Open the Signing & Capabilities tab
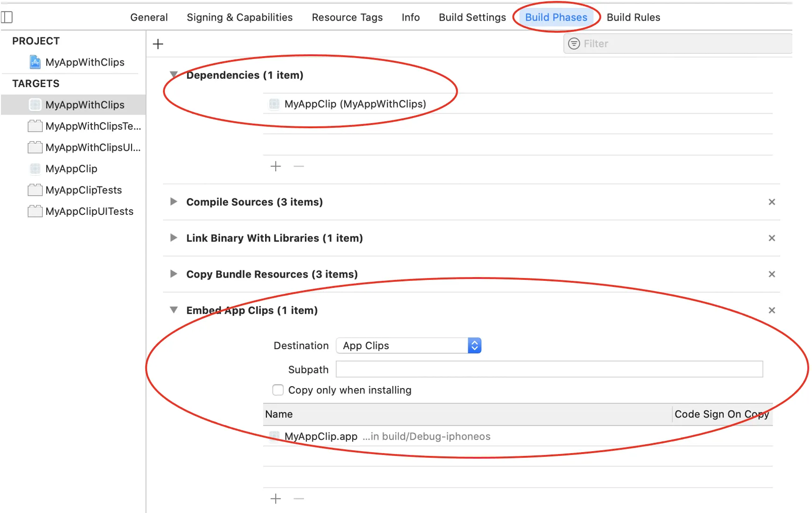The height and width of the screenshot is (513, 812). (240, 17)
